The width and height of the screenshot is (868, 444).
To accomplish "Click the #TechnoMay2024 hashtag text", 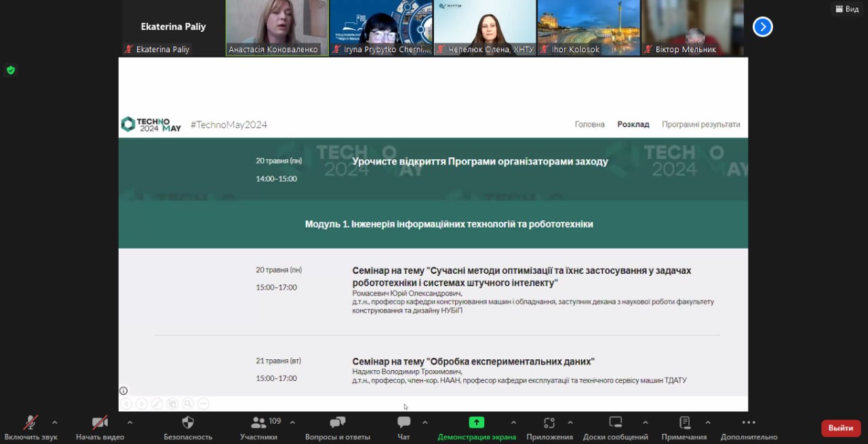I will [229, 125].
